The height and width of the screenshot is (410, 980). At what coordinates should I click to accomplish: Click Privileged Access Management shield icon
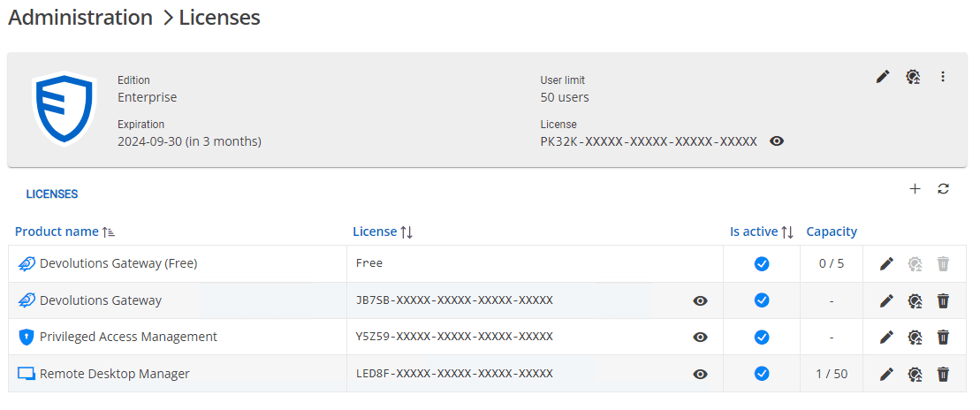point(25,337)
